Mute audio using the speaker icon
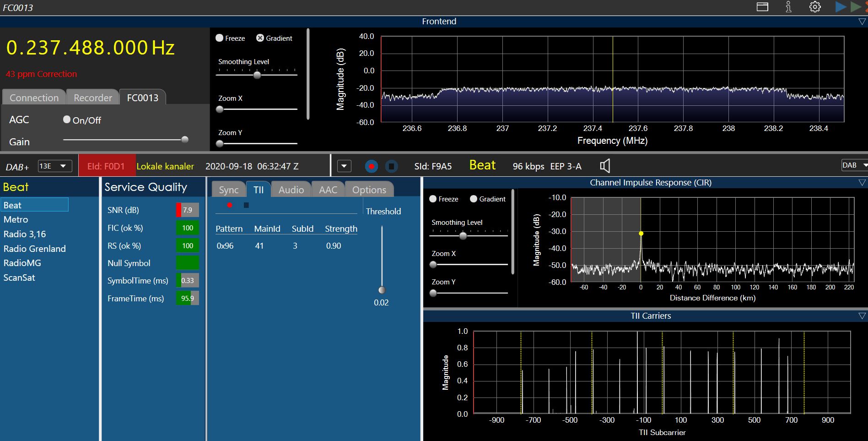The image size is (868, 441). pos(605,166)
